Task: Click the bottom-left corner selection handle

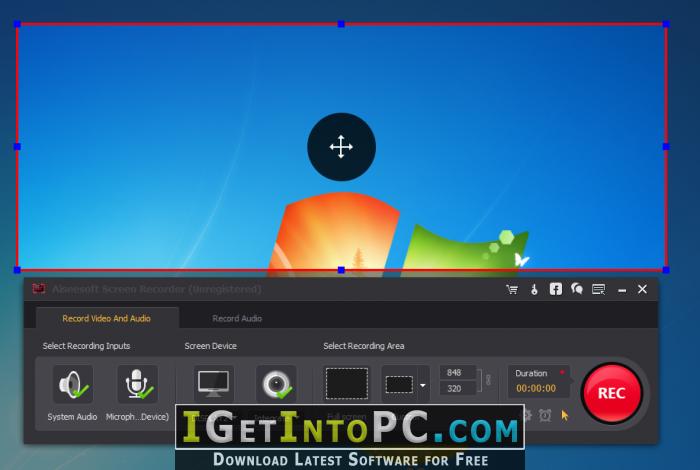Action: 17,270
